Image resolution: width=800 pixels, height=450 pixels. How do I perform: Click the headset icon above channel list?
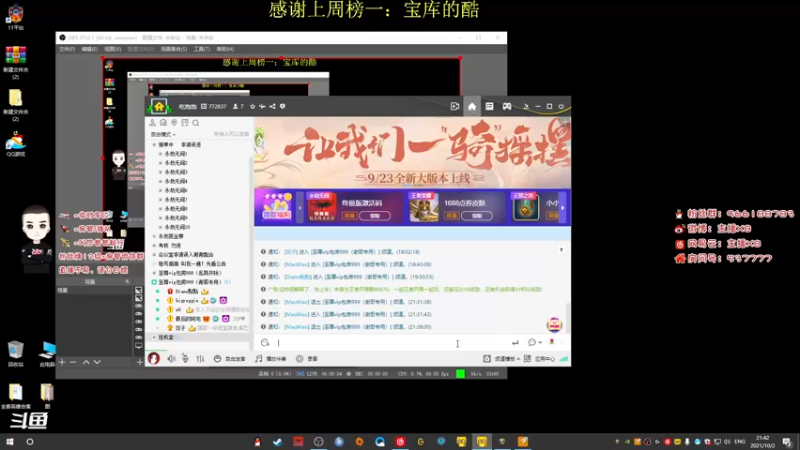point(163,123)
